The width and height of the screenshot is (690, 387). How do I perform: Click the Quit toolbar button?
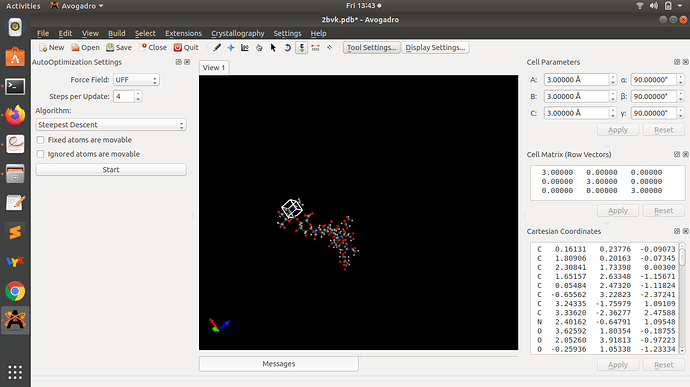tap(186, 48)
